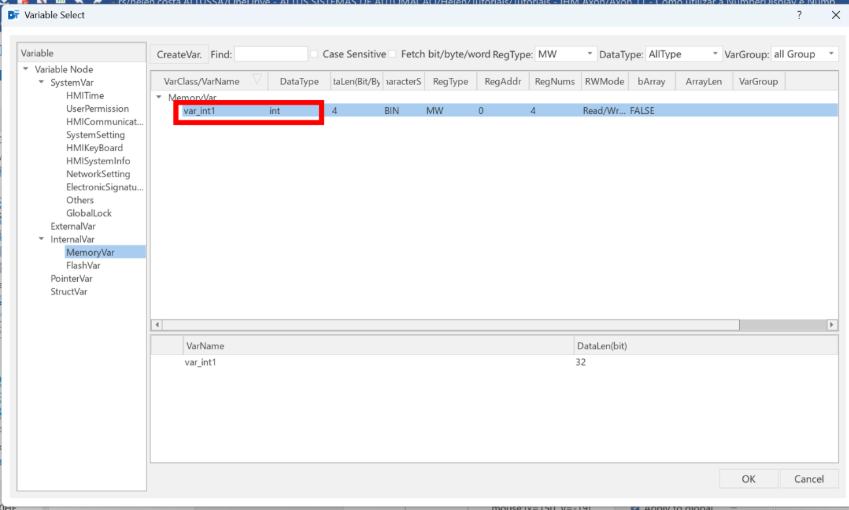Select HMITime in the variable tree
Viewport: 849px width, 510px height.
tap(85, 95)
